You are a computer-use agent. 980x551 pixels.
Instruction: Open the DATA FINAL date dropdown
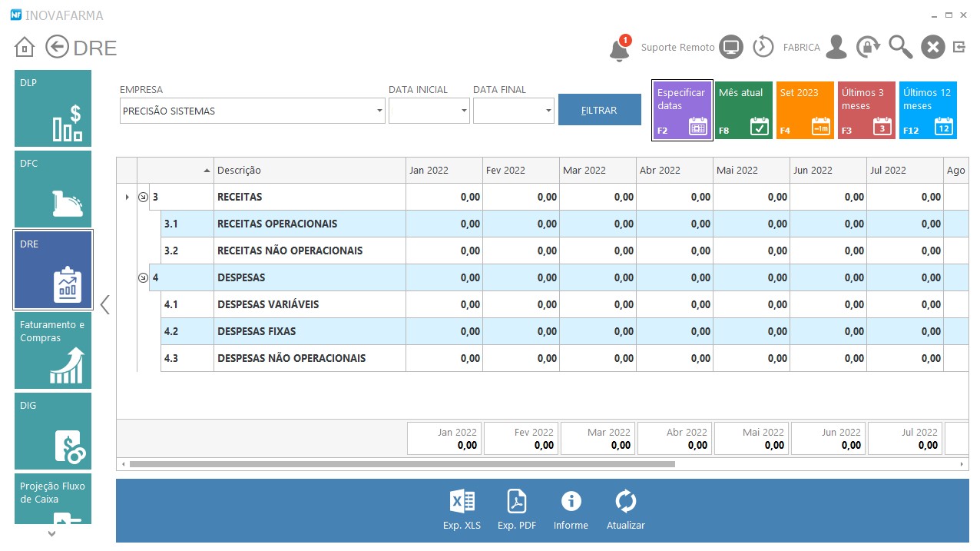coord(548,111)
